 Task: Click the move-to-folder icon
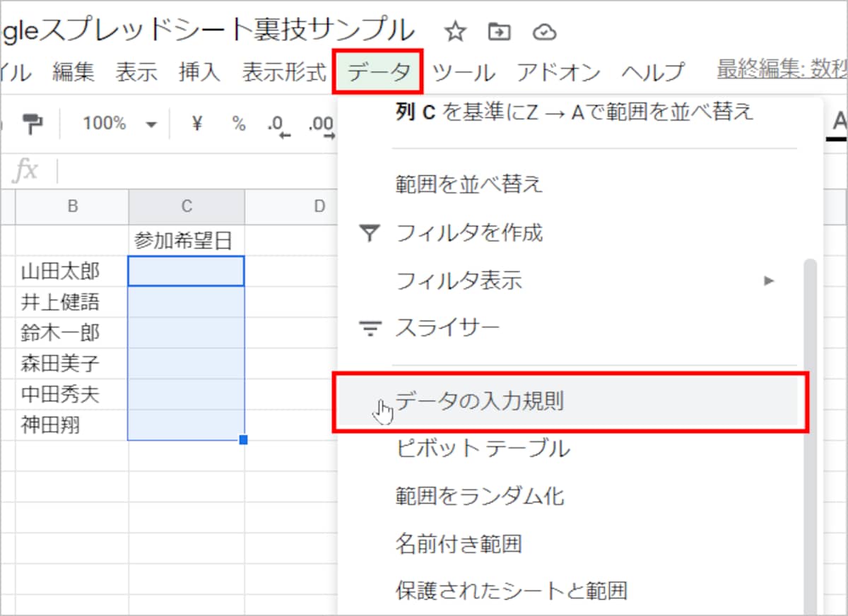[x=499, y=32]
